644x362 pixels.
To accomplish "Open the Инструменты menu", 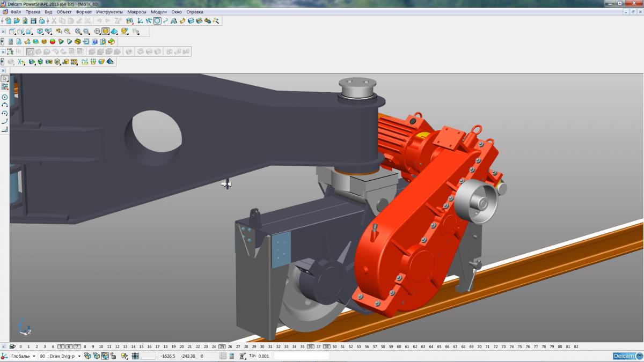I will [x=109, y=12].
